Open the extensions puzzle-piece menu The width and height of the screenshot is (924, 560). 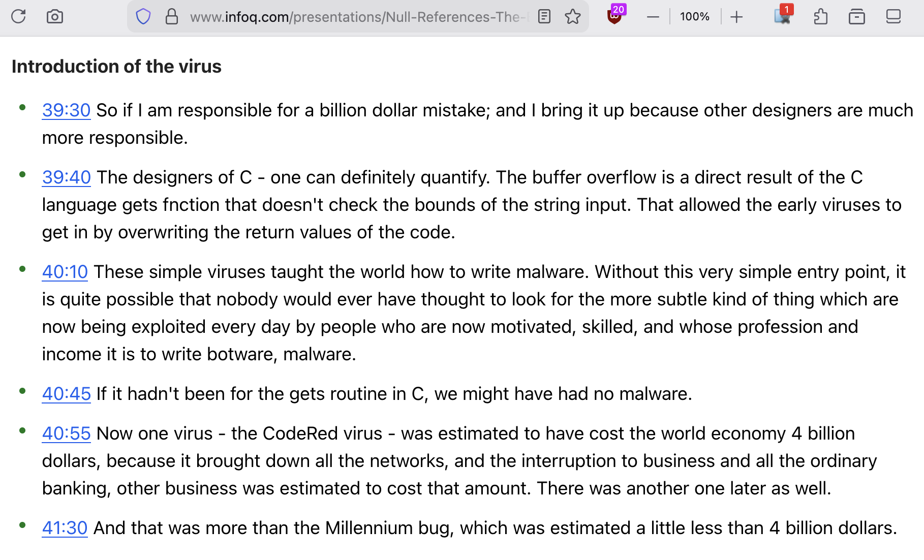point(820,17)
